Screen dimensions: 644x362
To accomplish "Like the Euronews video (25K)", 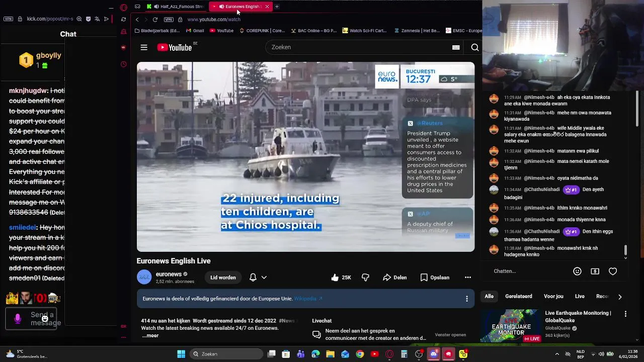I will (341, 278).
